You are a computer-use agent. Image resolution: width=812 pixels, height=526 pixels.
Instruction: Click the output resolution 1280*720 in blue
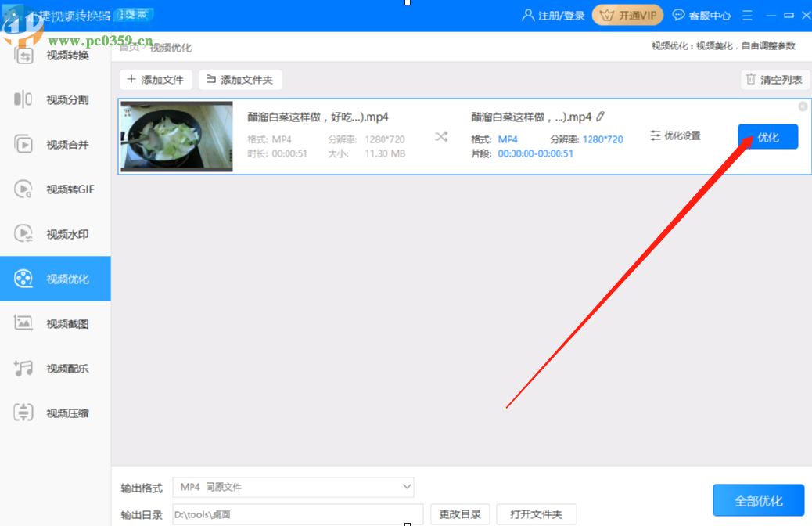[603, 139]
